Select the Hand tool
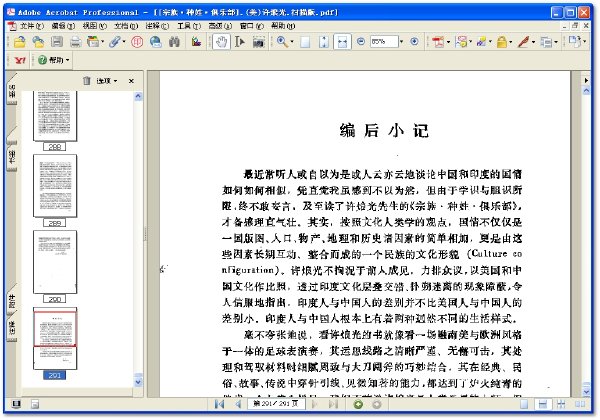Viewport: 600px width, 420px height. point(222,42)
